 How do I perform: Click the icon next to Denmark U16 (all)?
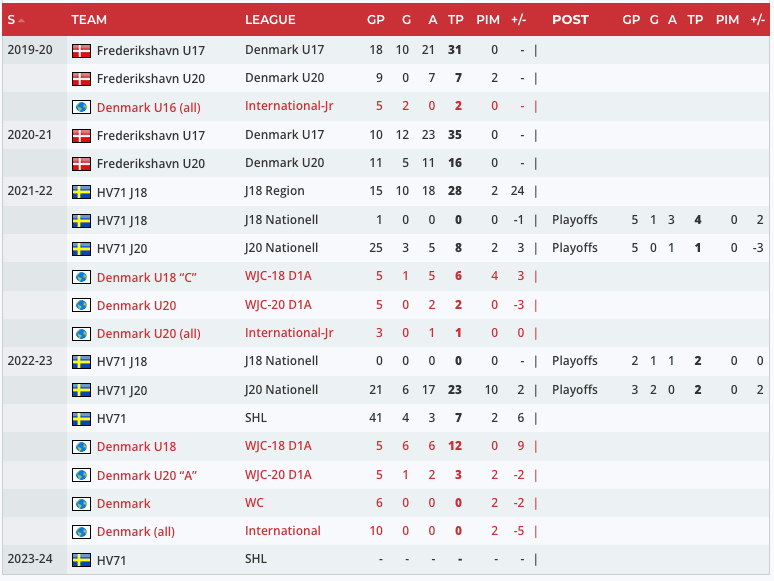click(x=82, y=107)
